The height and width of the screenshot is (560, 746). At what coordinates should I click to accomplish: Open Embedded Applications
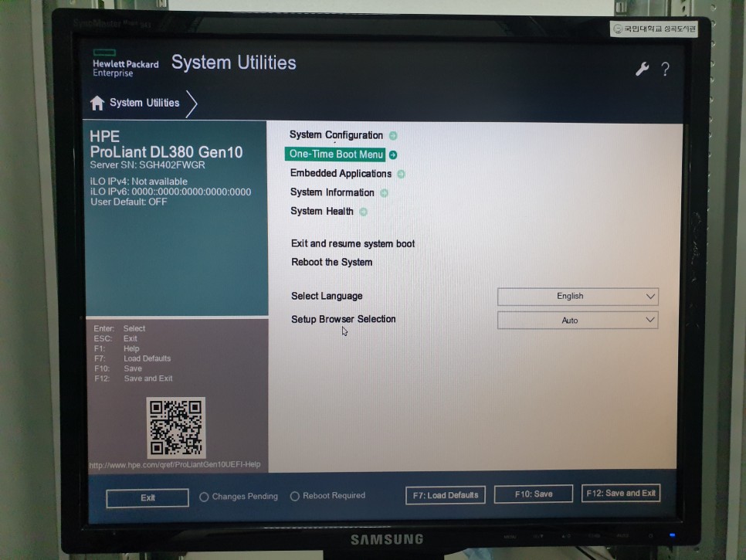tap(341, 174)
